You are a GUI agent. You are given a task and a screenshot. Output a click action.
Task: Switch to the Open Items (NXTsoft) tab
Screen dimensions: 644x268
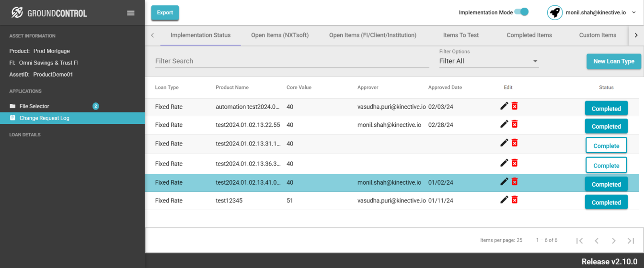tap(280, 35)
